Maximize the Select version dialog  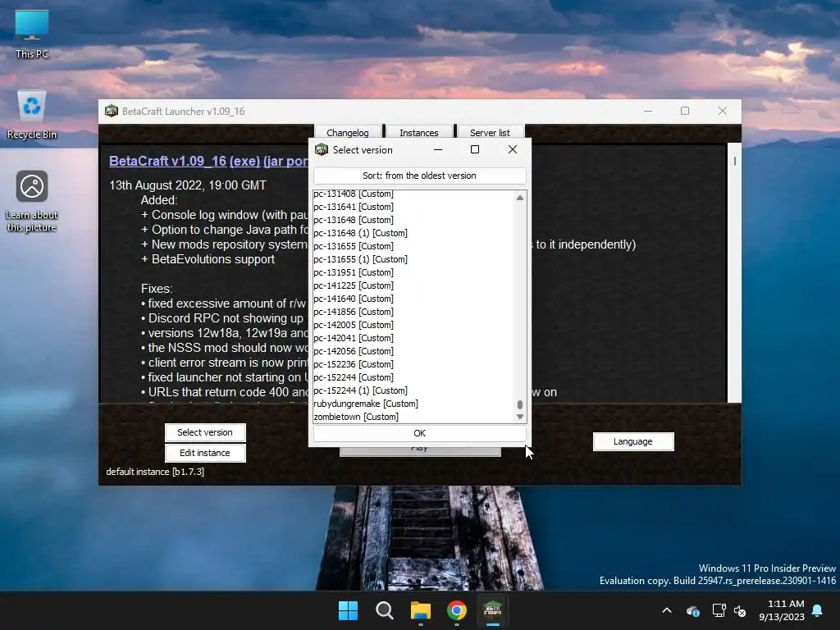pyautogui.click(x=475, y=149)
